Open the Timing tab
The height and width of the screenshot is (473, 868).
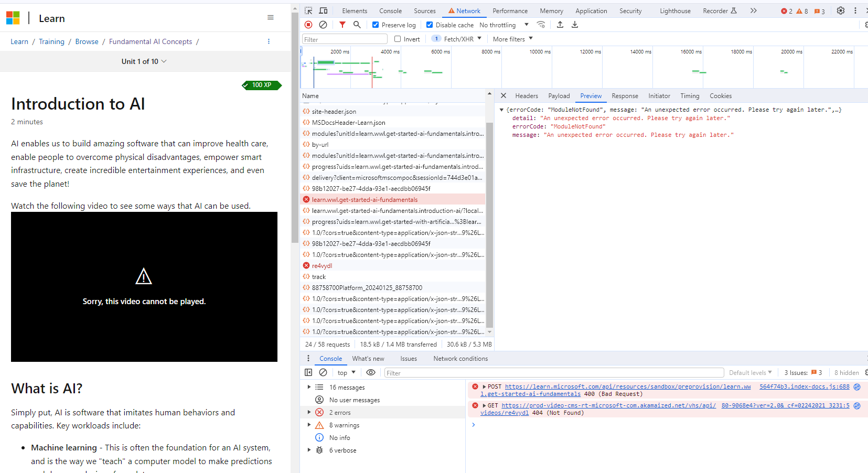coord(690,96)
